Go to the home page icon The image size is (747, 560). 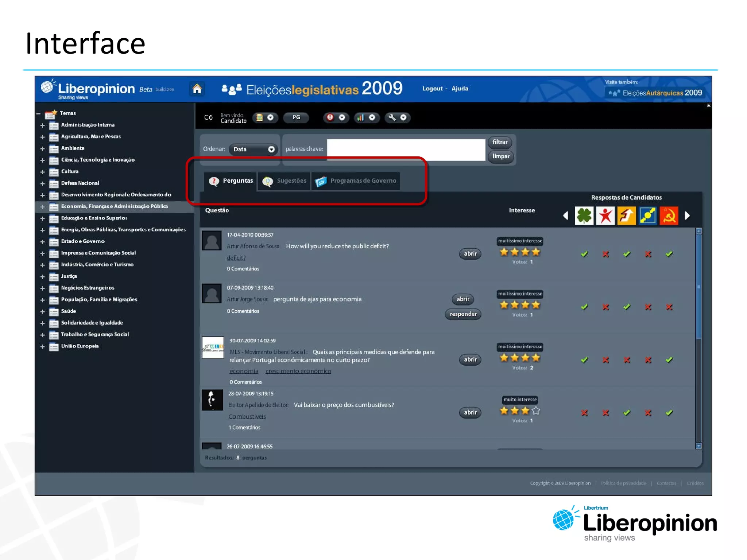click(197, 89)
